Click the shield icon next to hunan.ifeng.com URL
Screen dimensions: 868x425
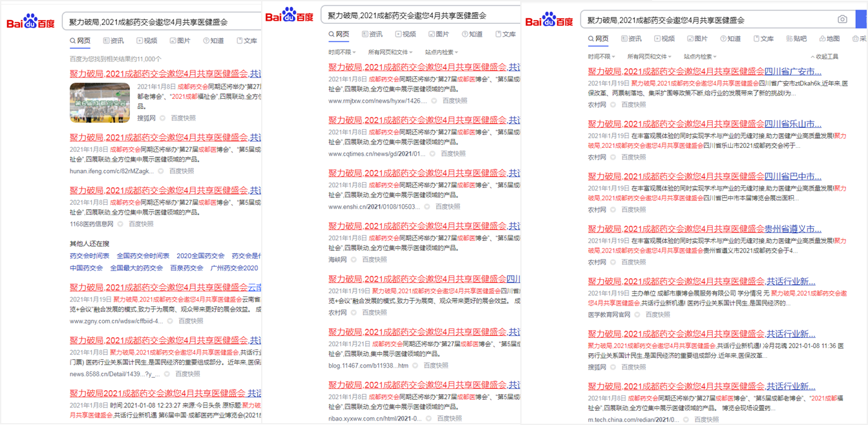coord(161,171)
